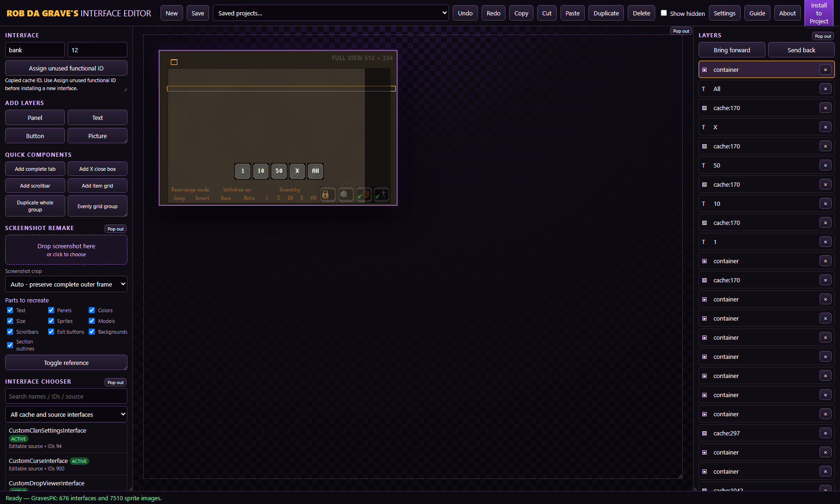Delete the '50' text layer with its x
Screen dimensions: 840x504
coord(825,165)
